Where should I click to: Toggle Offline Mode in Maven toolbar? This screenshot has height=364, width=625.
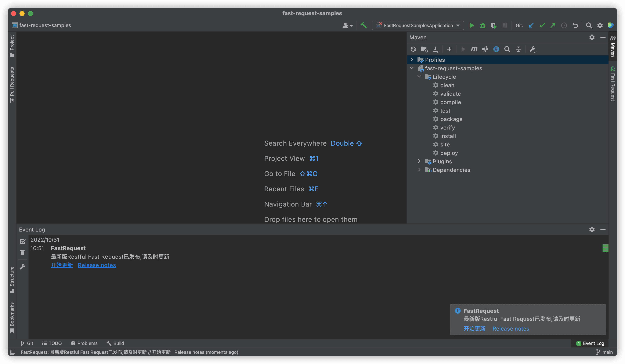point(485,49)
